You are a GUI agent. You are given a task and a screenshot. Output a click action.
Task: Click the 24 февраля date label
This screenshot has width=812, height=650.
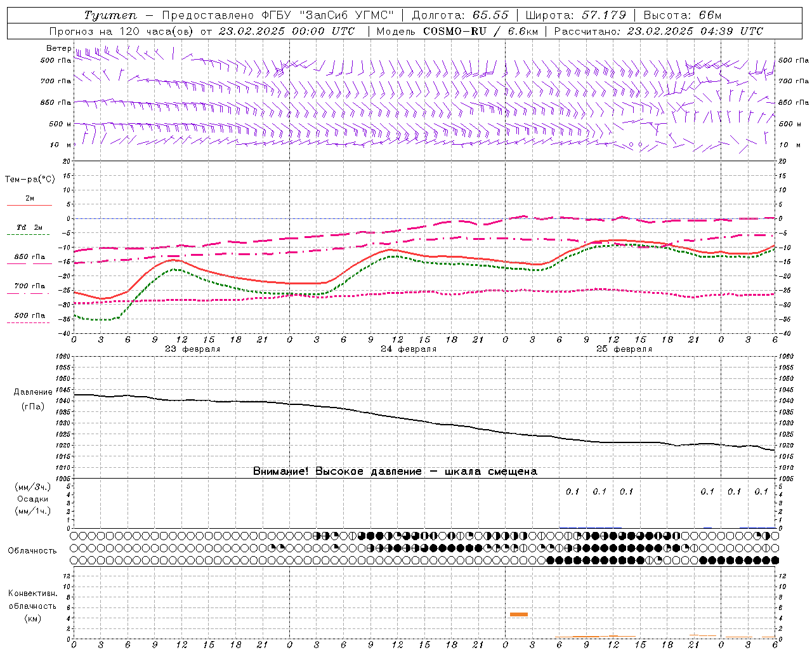pos(409,349)
